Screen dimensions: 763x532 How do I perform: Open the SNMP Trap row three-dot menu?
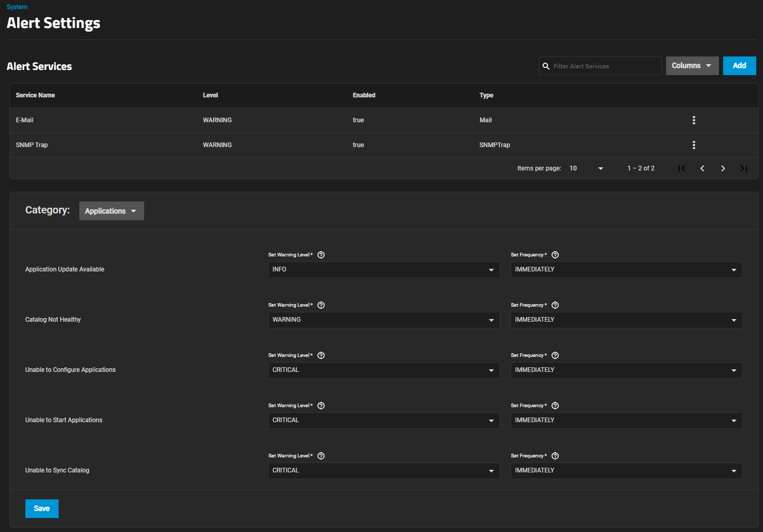click(x=694, y=145)
